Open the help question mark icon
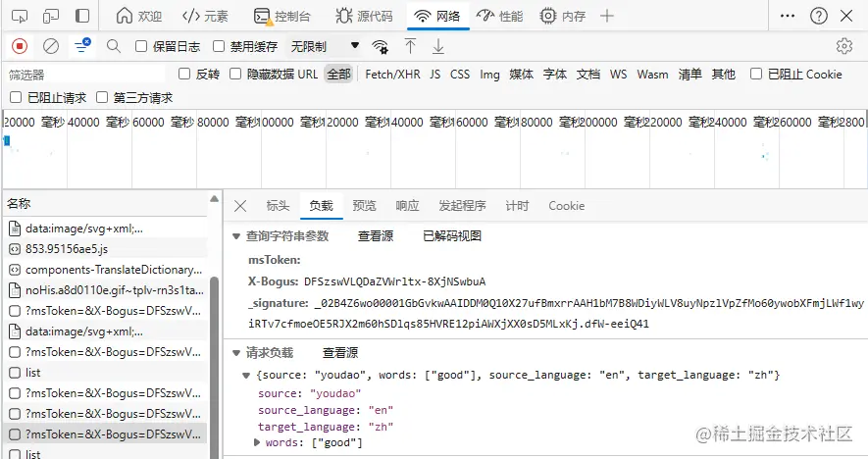 819,16
